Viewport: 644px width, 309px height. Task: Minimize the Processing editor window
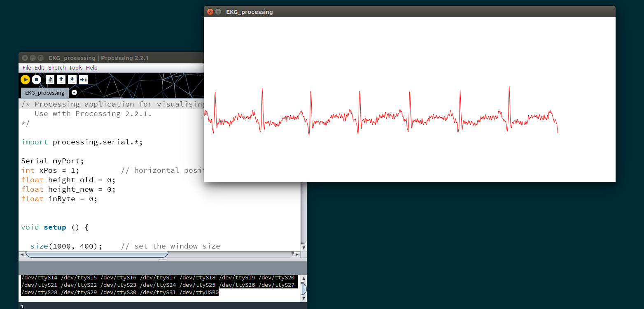tap(33, 58)
